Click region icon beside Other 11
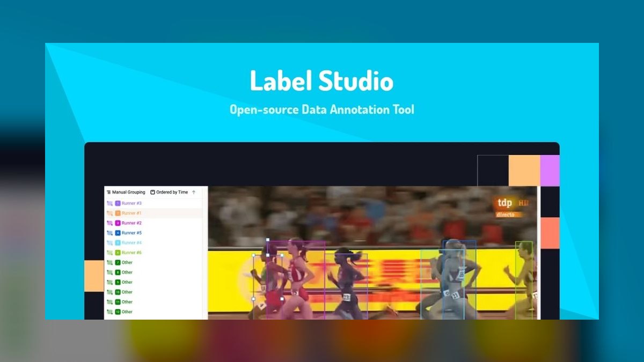The image size is (644, 362). (109, 302)
